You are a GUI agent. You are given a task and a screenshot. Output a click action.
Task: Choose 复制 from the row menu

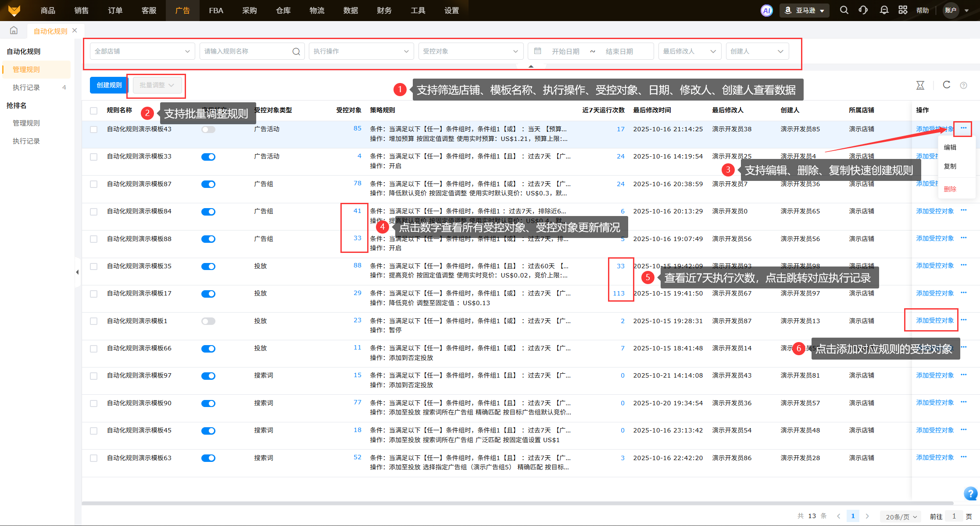[x=950, y=166]
